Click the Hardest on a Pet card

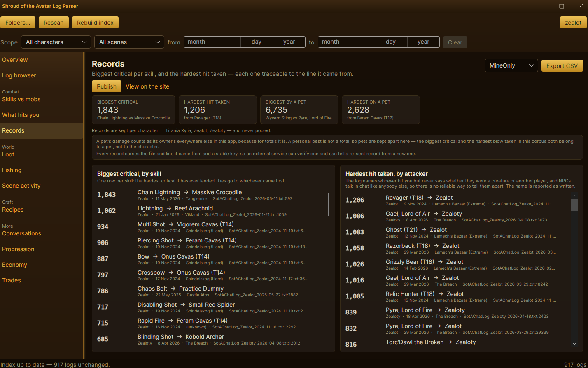point(381,110)
